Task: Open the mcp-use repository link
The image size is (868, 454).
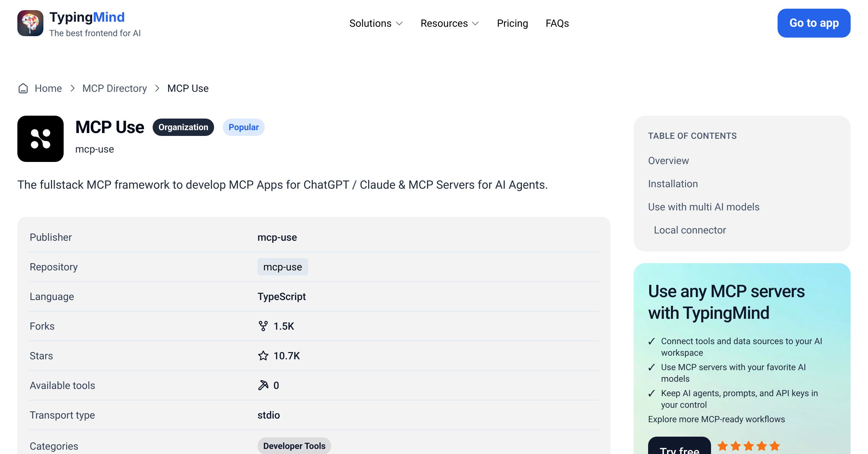Action: pyautogui.click(x=283, y=267)
